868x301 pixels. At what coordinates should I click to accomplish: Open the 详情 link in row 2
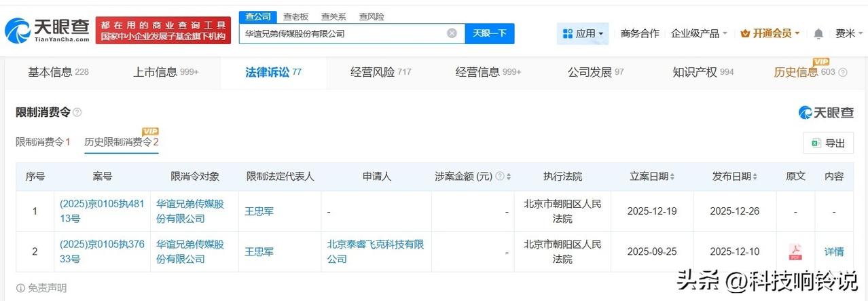(834, 252)
